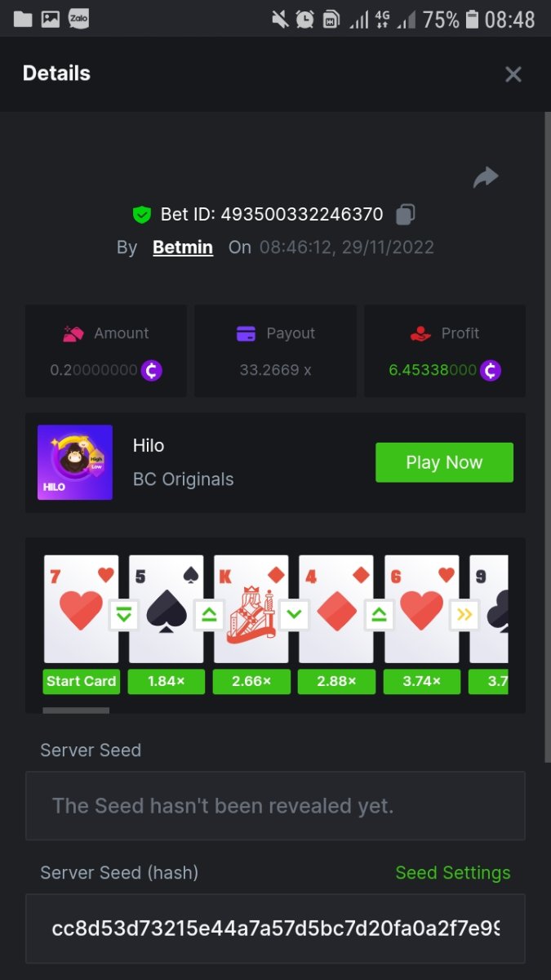
Task: Tap the green verified shield icon
Action: click(142, 215)
